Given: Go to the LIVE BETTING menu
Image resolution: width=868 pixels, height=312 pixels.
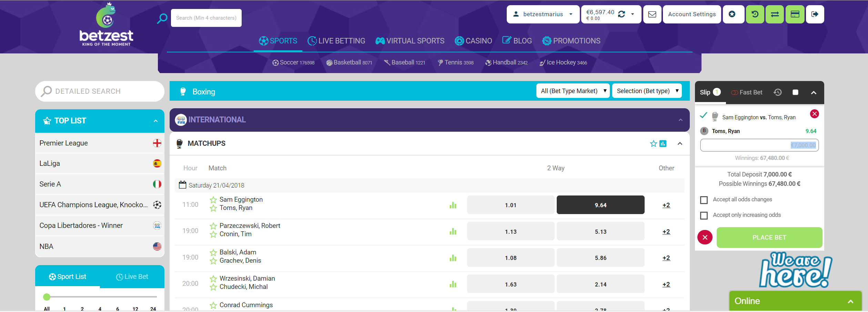Looking at the screenshot, I should 336,41.
